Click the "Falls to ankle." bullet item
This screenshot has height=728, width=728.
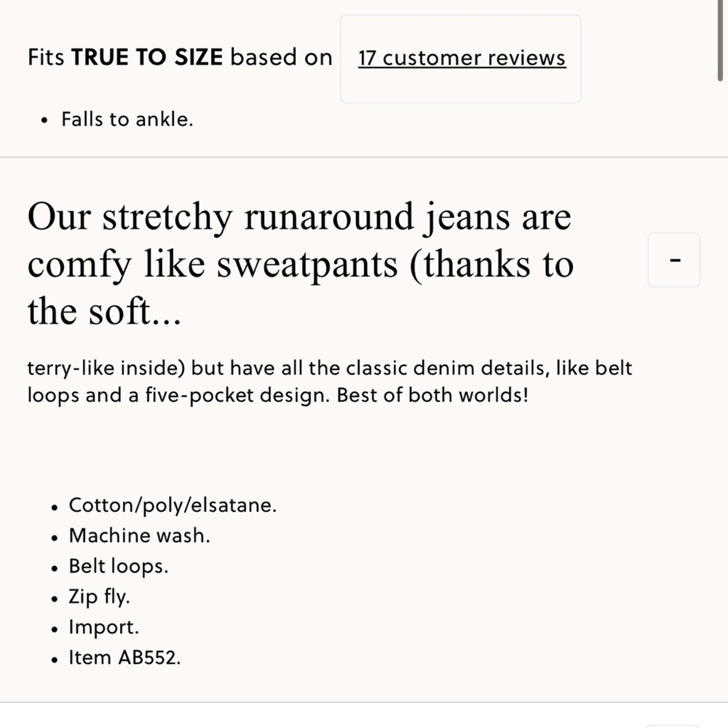127,120
